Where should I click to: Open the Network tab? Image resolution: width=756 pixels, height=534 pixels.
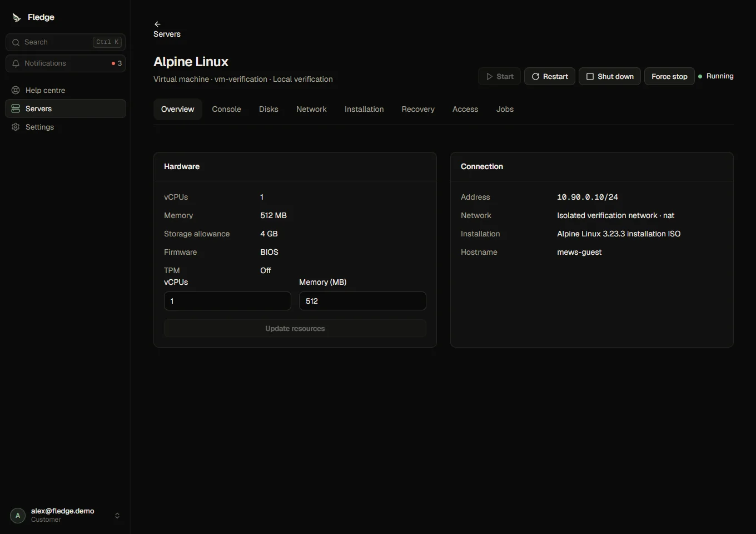pos(311,110)
